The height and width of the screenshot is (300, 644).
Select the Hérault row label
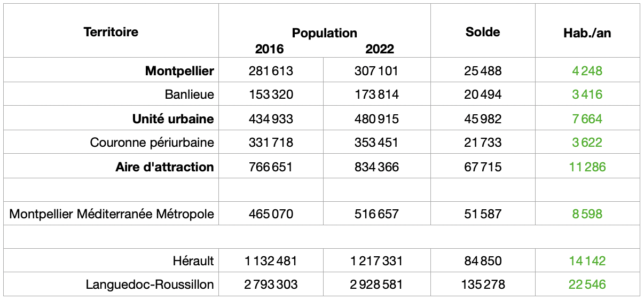click(192, 261)
